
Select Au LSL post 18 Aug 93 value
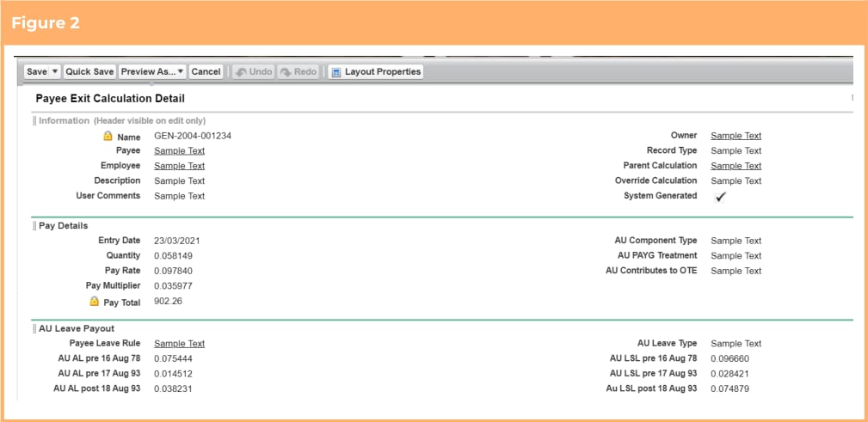coord(730,388)
